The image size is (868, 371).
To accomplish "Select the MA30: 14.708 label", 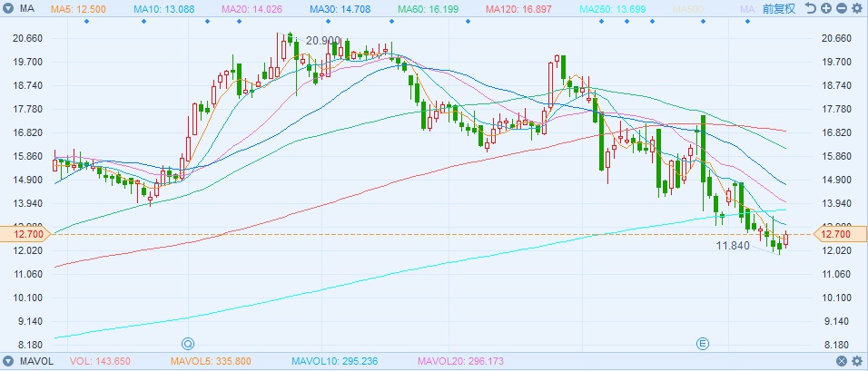I will pos(340,9).
